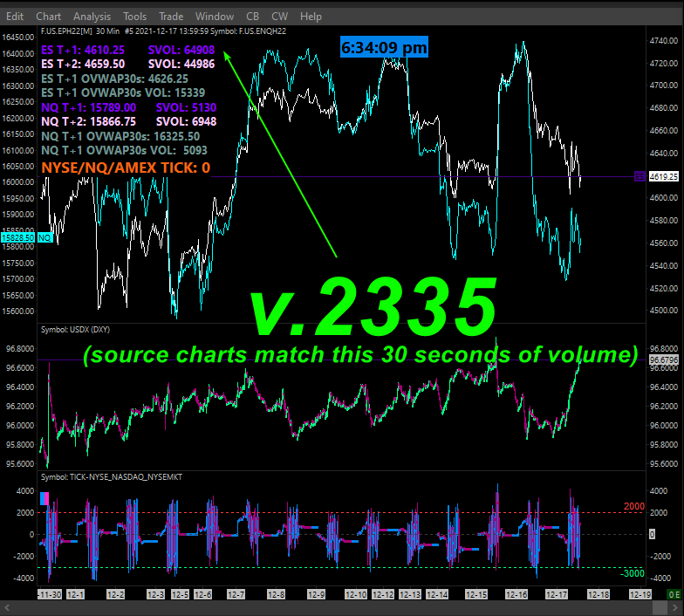Open the Window menu
The height and width of the screenshot is (616, 684).
[x=215, y=17]
